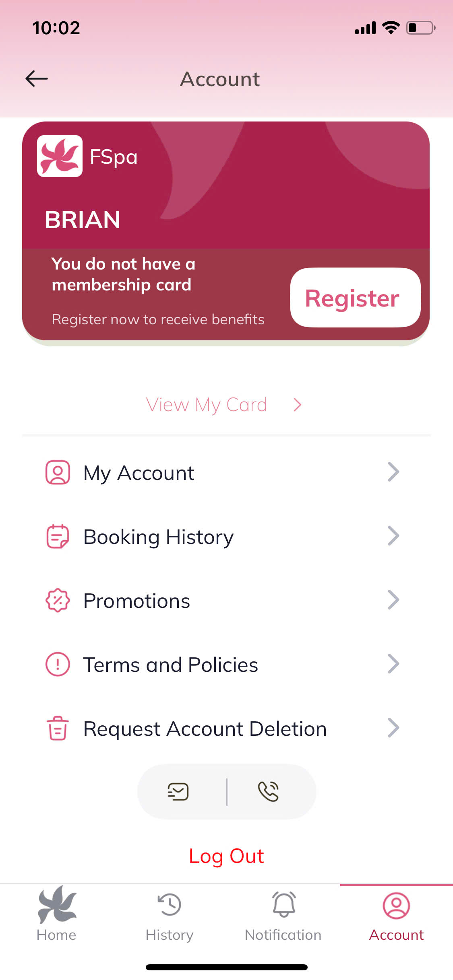Expand My Account with its chevron

tap(393, 472)
